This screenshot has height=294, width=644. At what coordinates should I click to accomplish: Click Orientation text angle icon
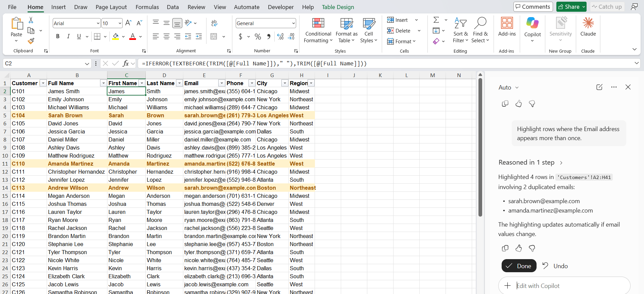click(188, 23)
